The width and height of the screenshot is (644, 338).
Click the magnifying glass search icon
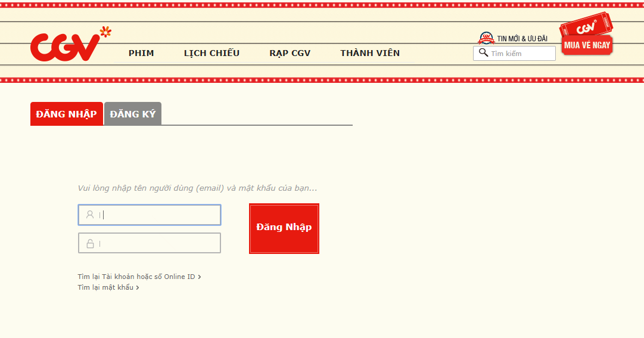tap(483, 53)
